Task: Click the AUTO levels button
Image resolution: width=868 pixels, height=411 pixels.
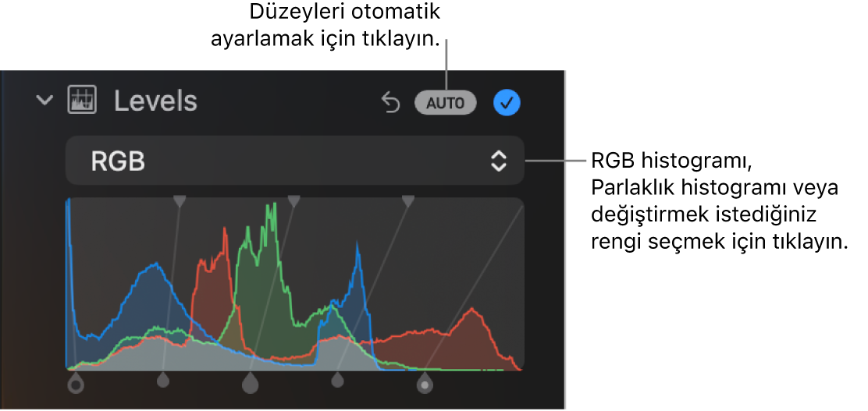Action: pos(445,103)
